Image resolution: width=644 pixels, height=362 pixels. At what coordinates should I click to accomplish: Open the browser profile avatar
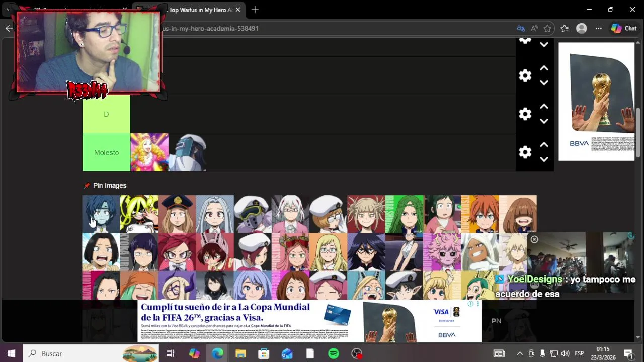(582, 28)
